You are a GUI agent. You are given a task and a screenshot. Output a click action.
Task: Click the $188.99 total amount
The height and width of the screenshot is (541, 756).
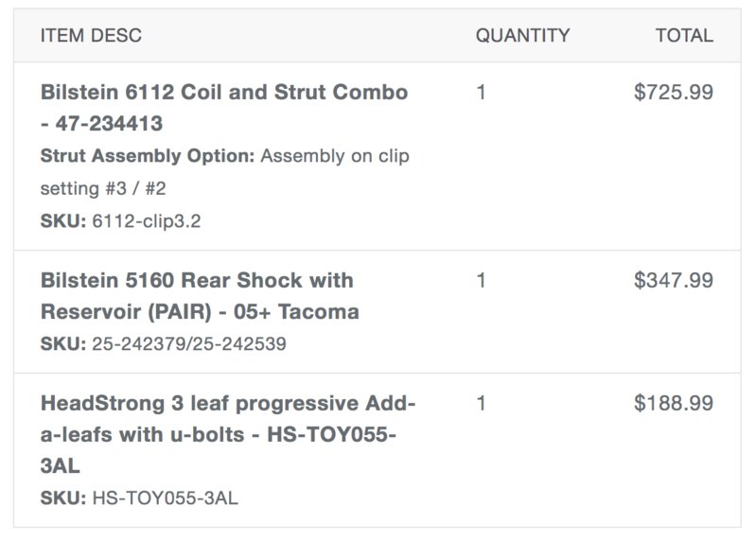[x=674, y=403]
